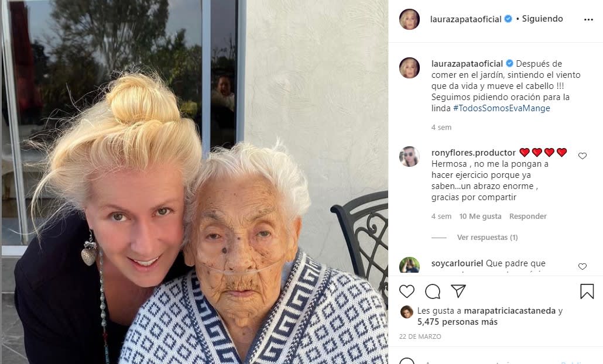Click the post photo of two women

point(195,182)
